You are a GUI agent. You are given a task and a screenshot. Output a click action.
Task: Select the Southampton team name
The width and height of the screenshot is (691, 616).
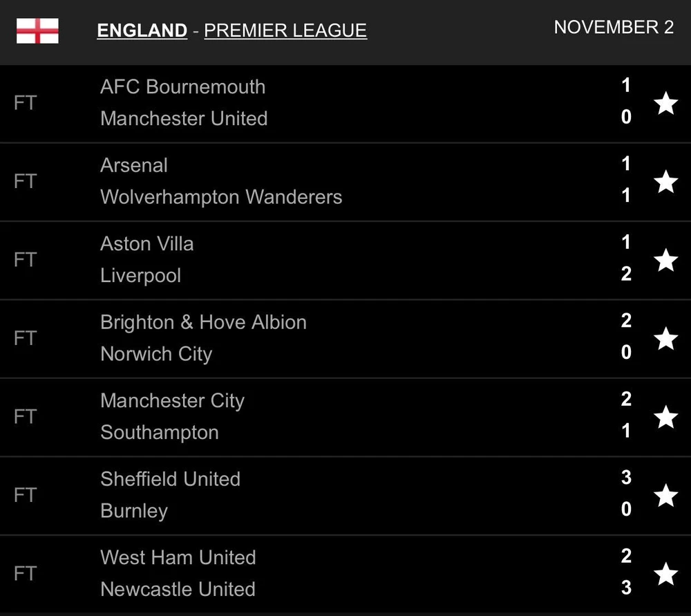[160, 432]
